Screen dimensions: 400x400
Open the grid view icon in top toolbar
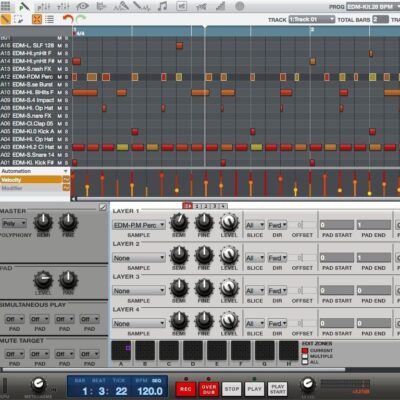pyautogui.click(x=5, y=6)
